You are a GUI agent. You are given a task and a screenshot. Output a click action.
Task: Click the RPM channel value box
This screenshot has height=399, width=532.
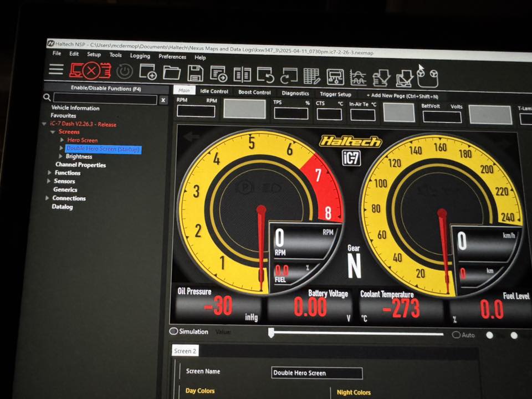tap(196, 111)
